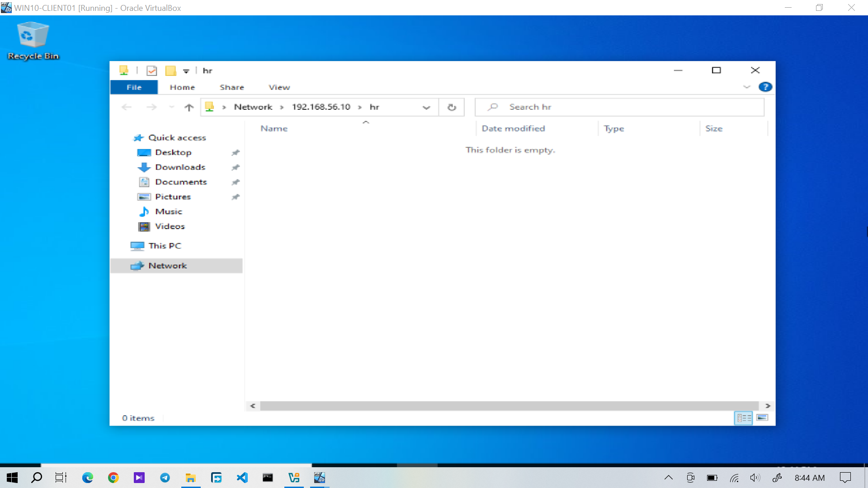Click the pin icon next to Downloads
Viewport: 868px width, 488px height.
click(236, 168)
